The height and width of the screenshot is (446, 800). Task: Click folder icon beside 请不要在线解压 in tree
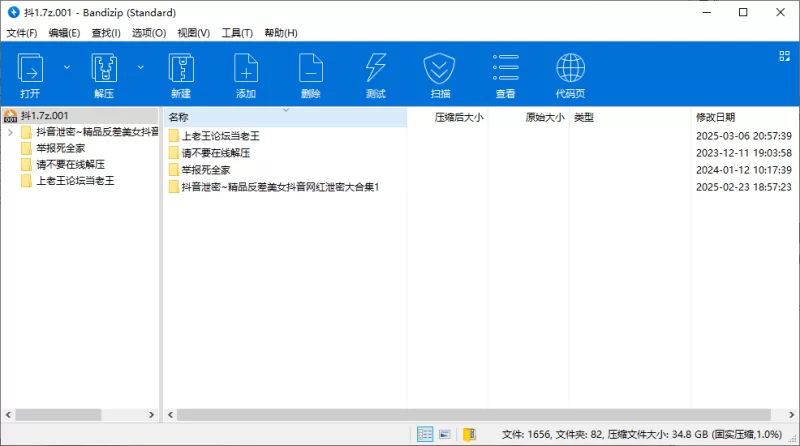pyautogui.click(x=27, y=165)
